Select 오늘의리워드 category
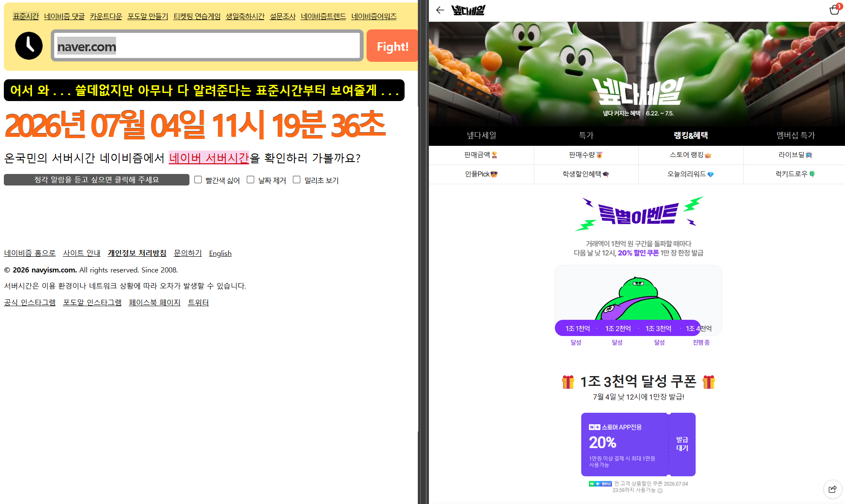845x504 pixels. (x=691, y=174)
